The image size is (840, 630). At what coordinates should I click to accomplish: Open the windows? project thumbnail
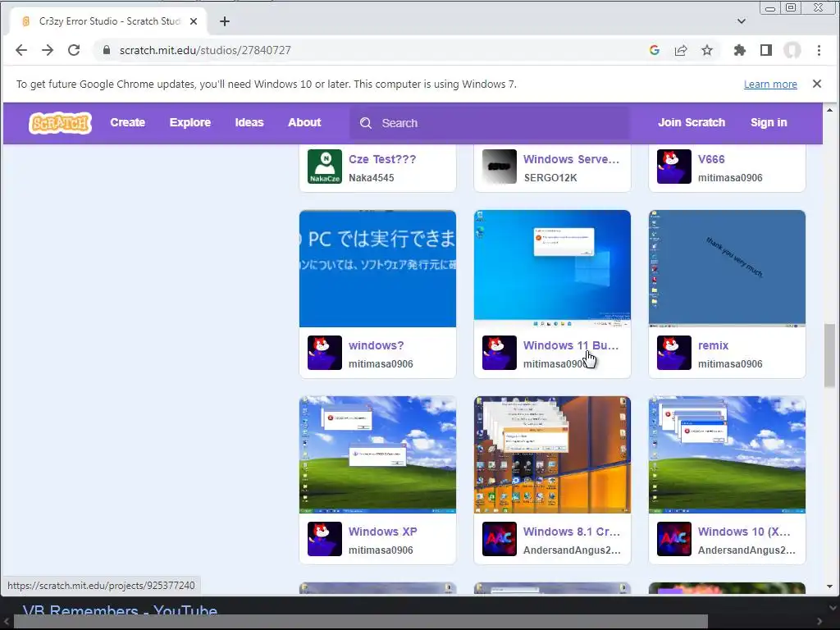coord(377,268)
